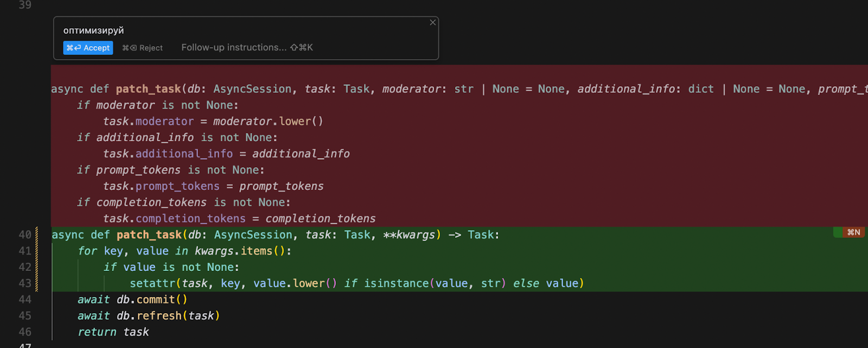
Task: Click the yellow change marker beside line 42
Action: 37,267
